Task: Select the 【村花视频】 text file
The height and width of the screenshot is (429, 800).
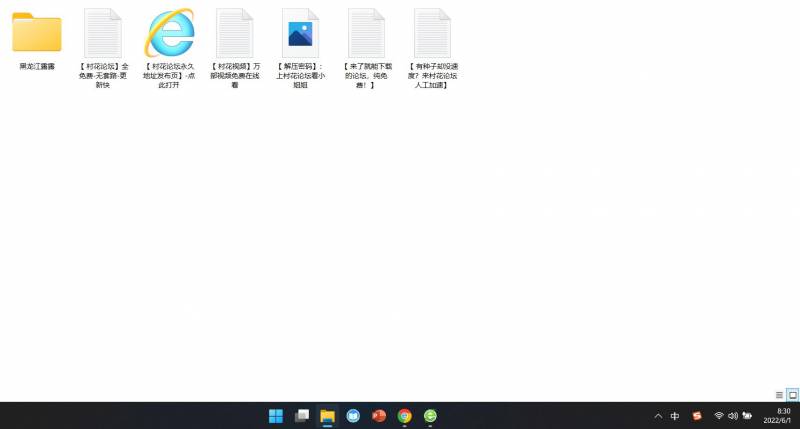Action: pos(235,34)
